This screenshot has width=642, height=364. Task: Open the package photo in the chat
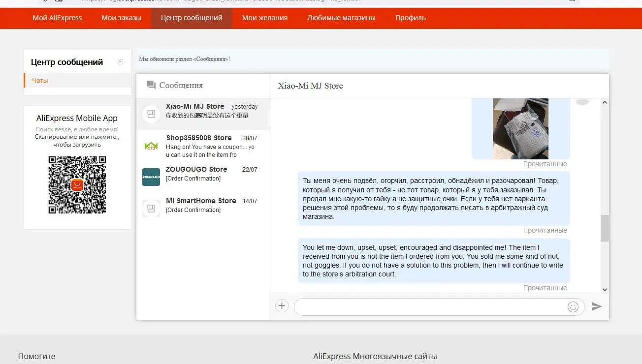[520, 129]
